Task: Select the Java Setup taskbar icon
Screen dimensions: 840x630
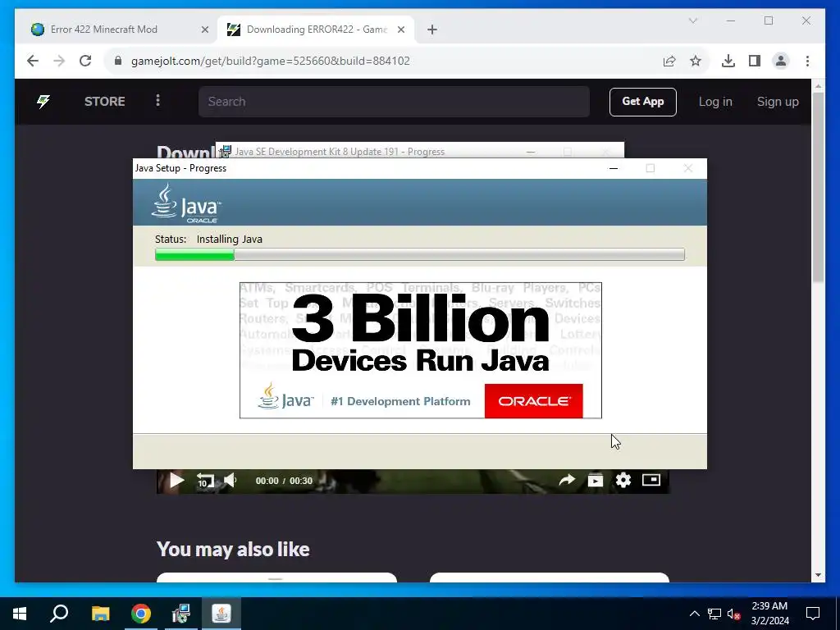Action: click(x=221, y=614)
